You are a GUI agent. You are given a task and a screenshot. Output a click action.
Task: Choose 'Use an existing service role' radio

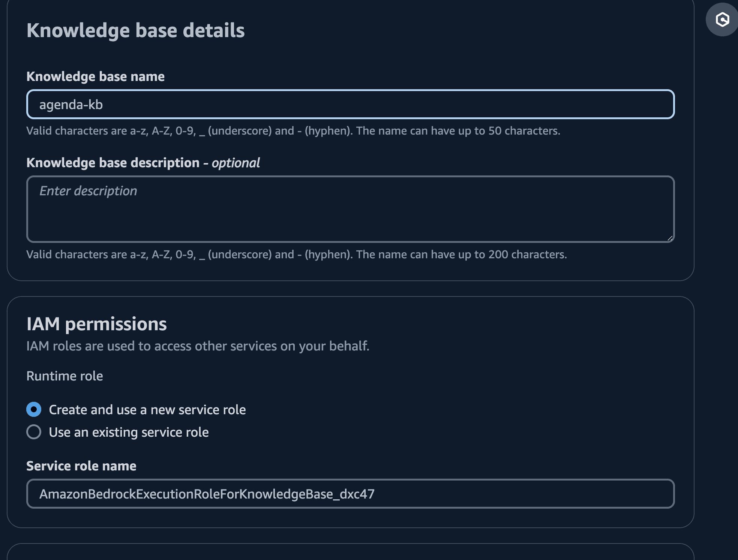[34, 432]
